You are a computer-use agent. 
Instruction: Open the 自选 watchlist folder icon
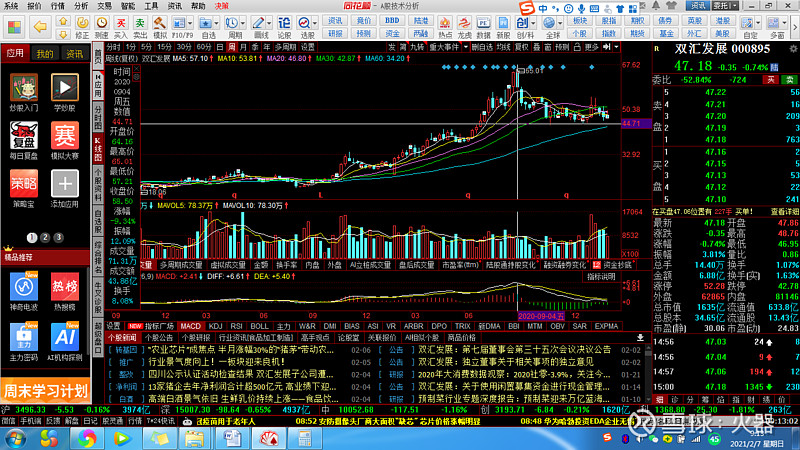click(x=206, y=27)
